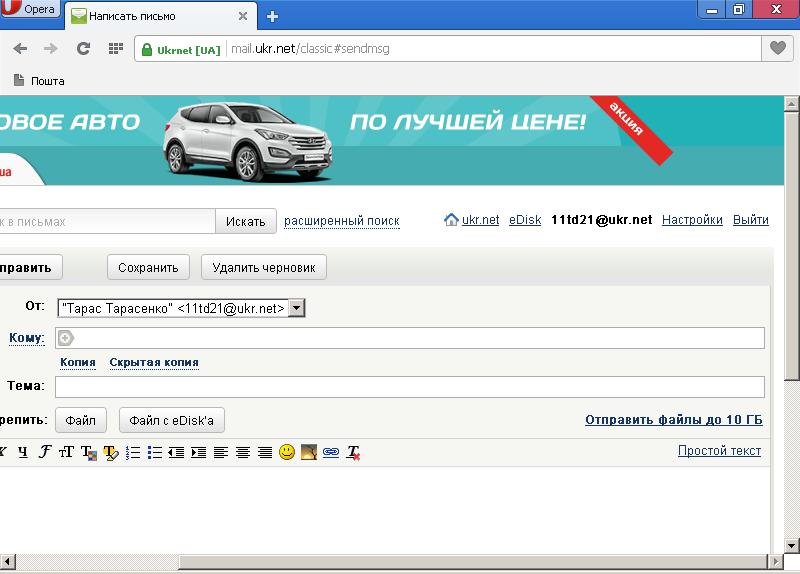Align text to the left

pos(221,453)
